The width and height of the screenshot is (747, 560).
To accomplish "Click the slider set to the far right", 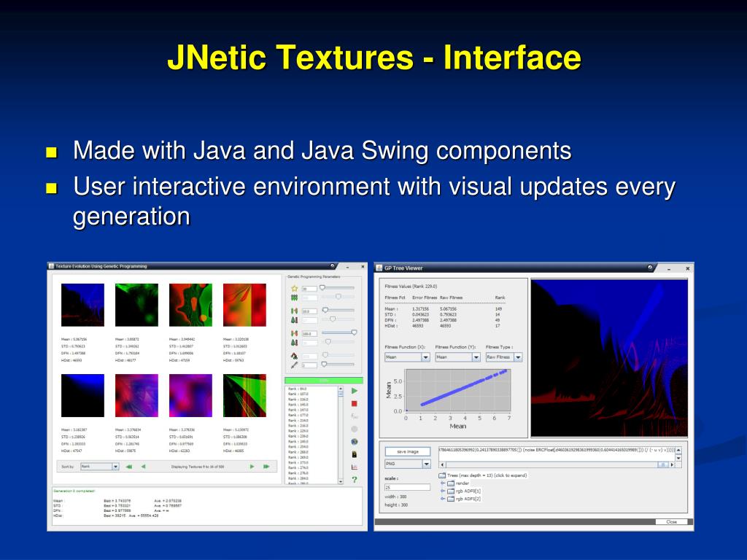I will 338,332.
